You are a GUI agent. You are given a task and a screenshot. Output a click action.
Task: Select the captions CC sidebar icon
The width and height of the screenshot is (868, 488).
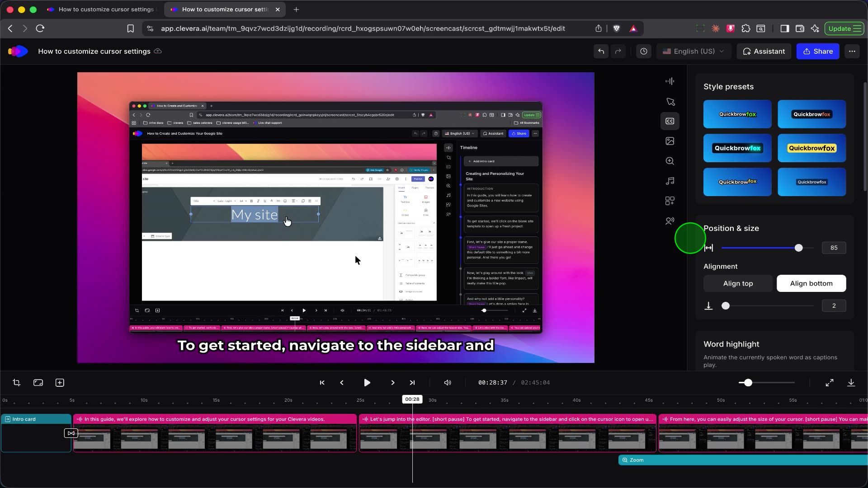670,121
